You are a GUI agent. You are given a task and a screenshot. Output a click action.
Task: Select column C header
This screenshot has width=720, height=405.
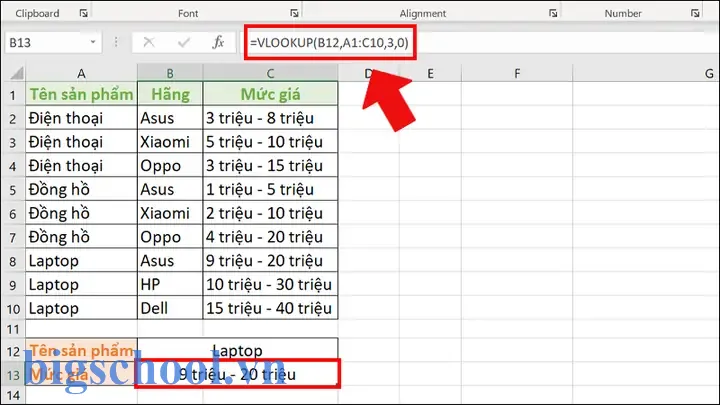[270, 73]
